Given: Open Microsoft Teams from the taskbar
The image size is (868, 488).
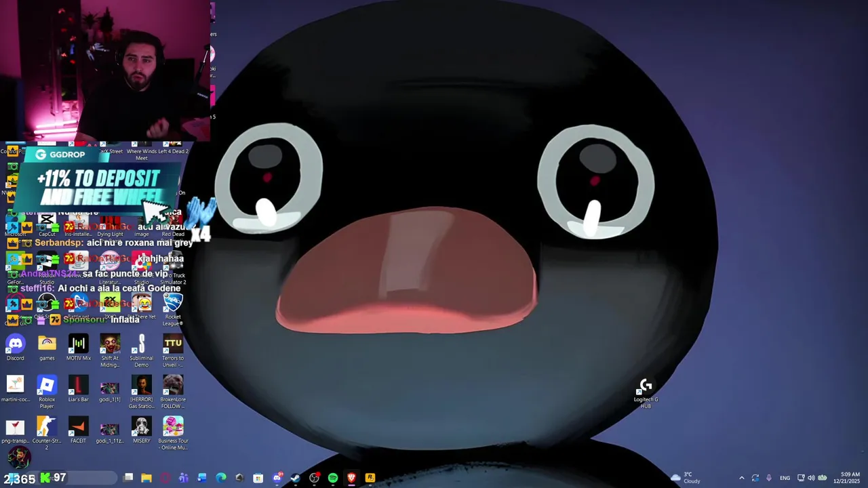Looking at the screenshot, I should (x=183, y=478).
